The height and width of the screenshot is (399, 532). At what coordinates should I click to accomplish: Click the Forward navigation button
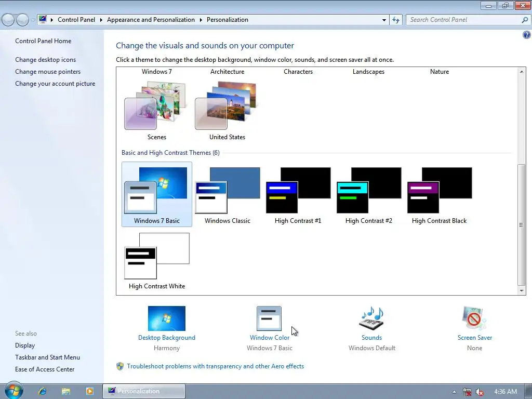[22, 20]
